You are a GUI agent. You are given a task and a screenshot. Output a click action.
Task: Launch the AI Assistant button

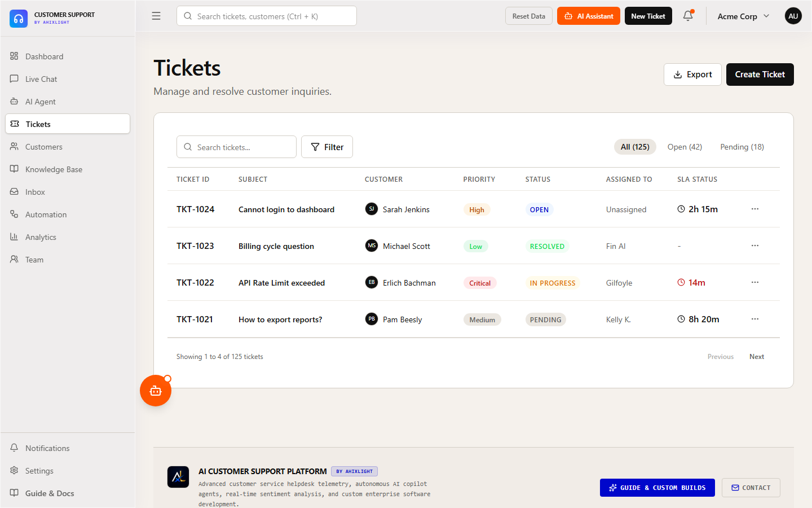(x=589, y=16)
